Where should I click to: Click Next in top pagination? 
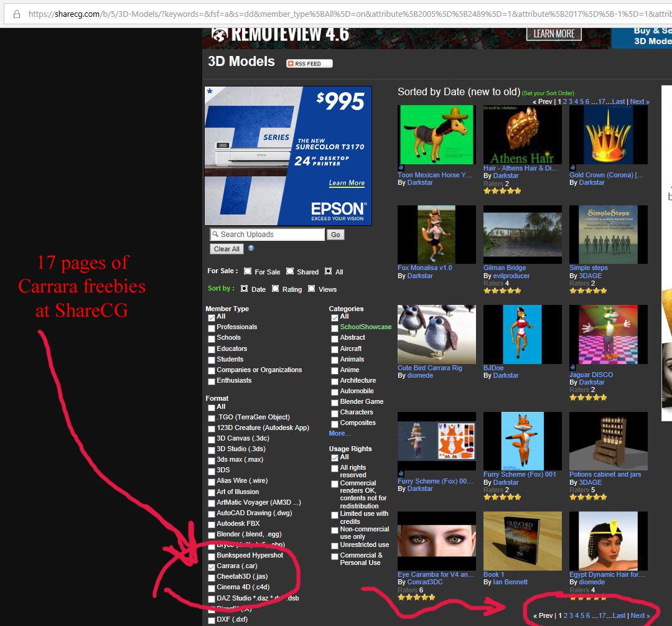click(640, 101)
